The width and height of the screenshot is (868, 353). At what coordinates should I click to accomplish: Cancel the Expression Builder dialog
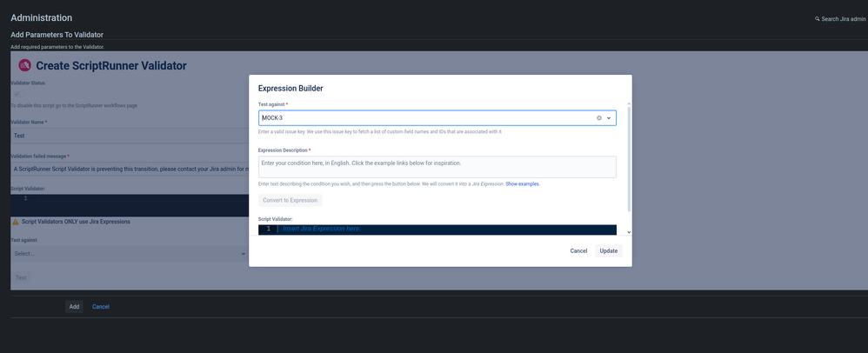click(x=578, y=250)
